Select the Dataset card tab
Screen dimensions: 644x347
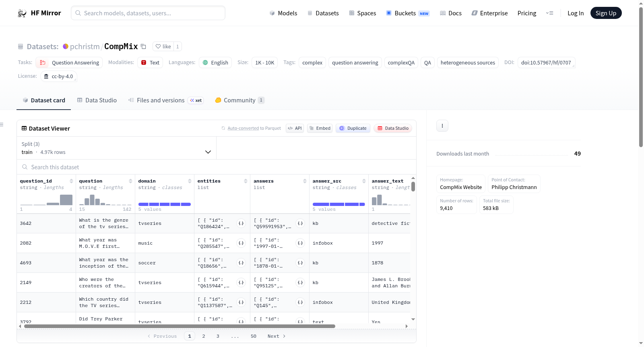tap(44, 100)
